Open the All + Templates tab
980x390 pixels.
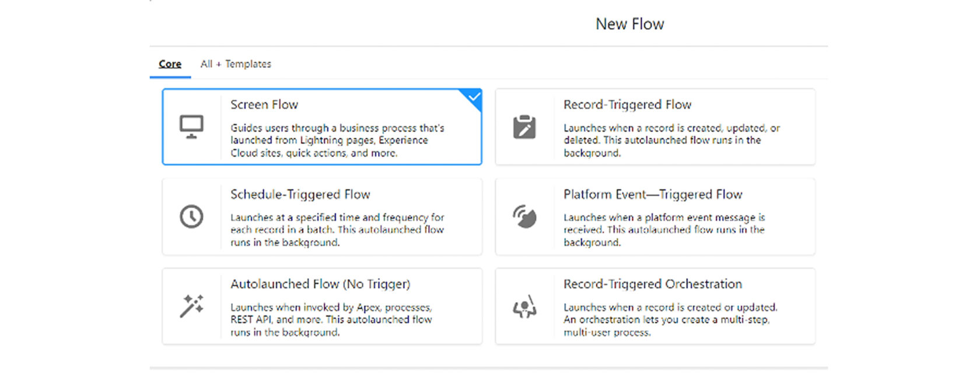click(x=236, y=64)
